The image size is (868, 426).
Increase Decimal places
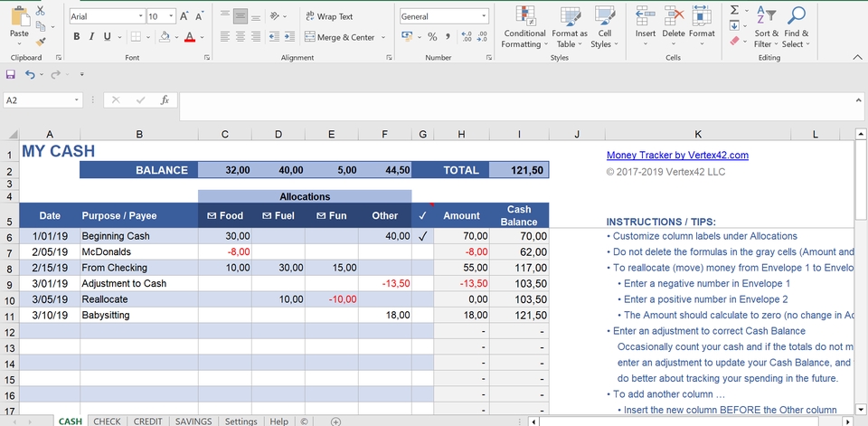pyautogui.click(x=467, y=37)
